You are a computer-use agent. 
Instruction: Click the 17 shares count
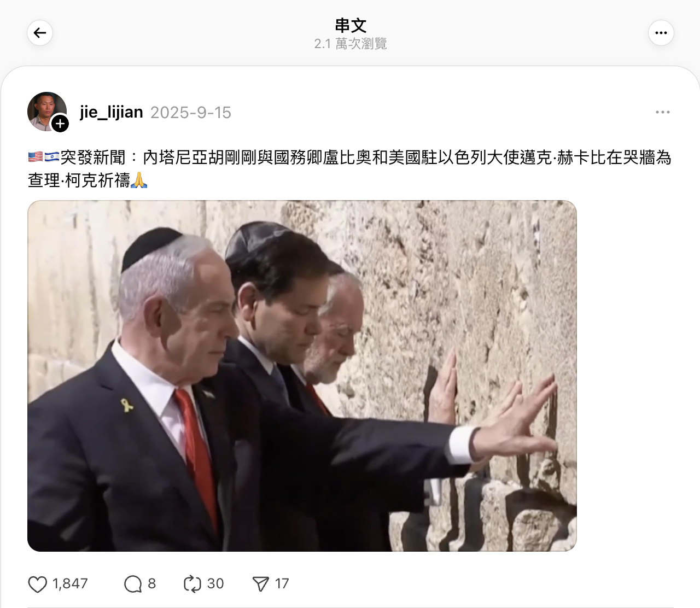(282, 584)
